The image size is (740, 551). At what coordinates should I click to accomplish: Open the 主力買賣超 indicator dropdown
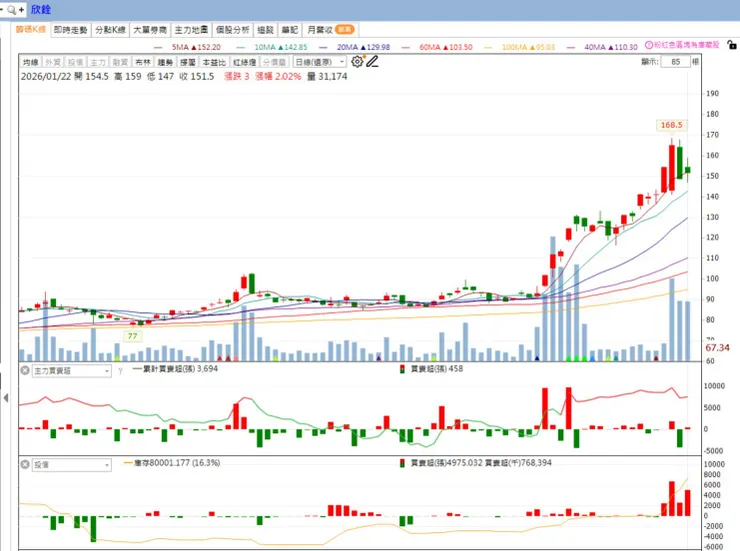click(x=72, y=371)
